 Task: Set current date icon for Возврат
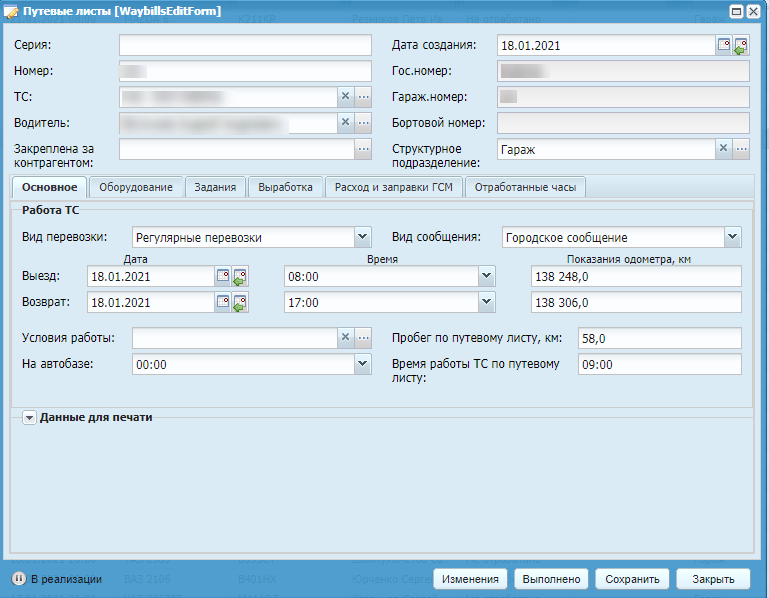point(240,302)
